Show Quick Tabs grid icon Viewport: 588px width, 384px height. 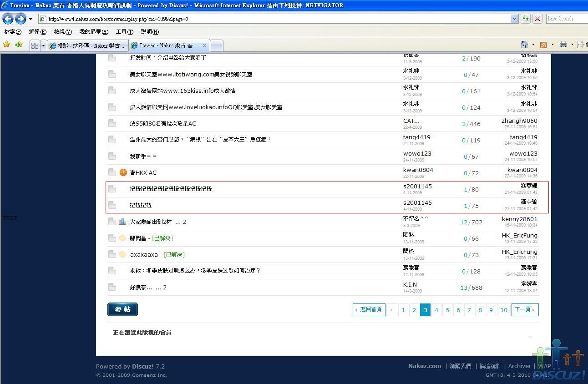pyautogui.click(x=35, y=45)
